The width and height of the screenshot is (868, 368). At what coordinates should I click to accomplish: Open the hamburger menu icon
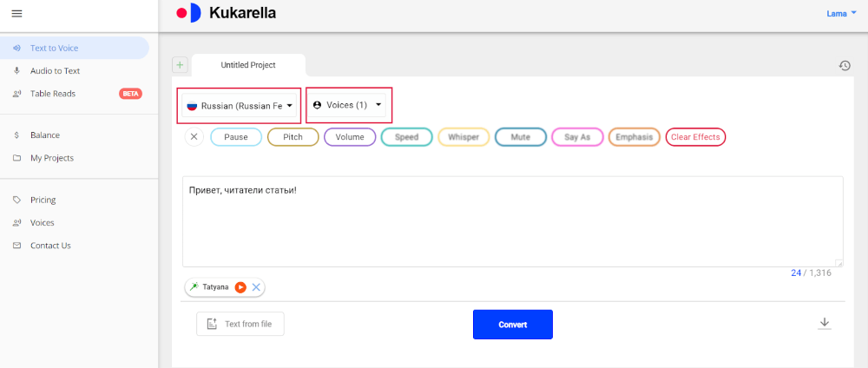(16, 14)
